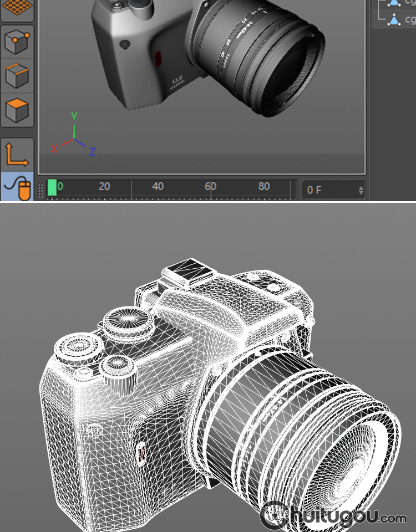Activate the mouse tweak mode icon
Screen dimensions: 416x532
click(17, 187)
